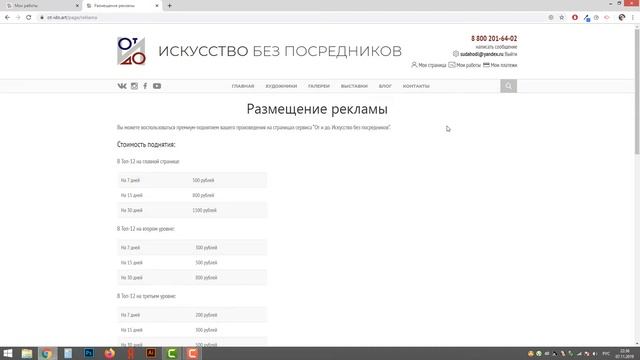Open Windows Start menu
The height and width of the screenshot is (360, 640).
click(8, 353)
